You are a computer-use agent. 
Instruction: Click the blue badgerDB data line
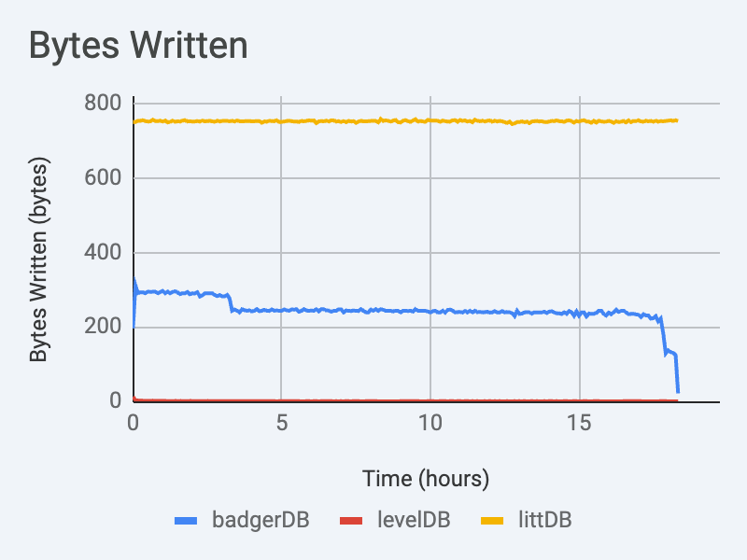click(x=373, y=310)
